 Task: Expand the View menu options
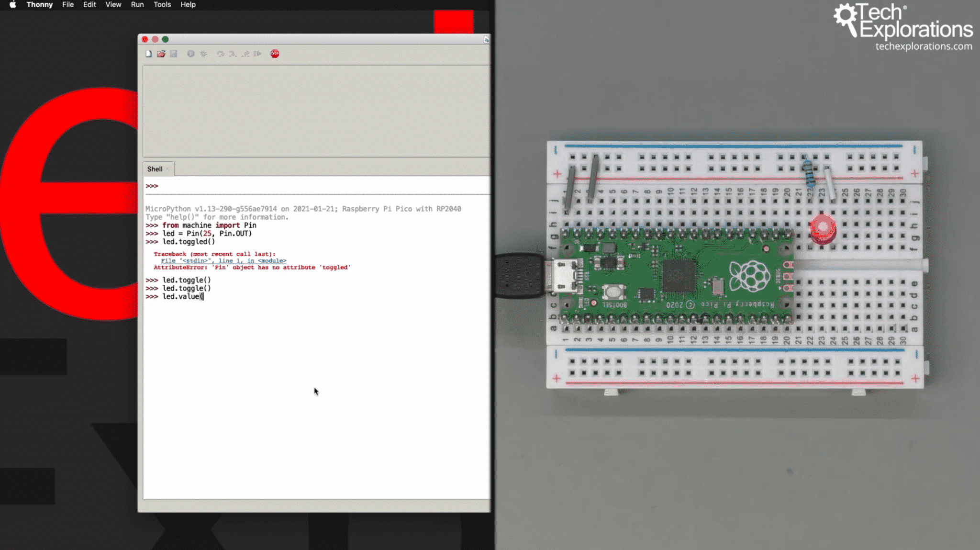(x=113, y=5)
